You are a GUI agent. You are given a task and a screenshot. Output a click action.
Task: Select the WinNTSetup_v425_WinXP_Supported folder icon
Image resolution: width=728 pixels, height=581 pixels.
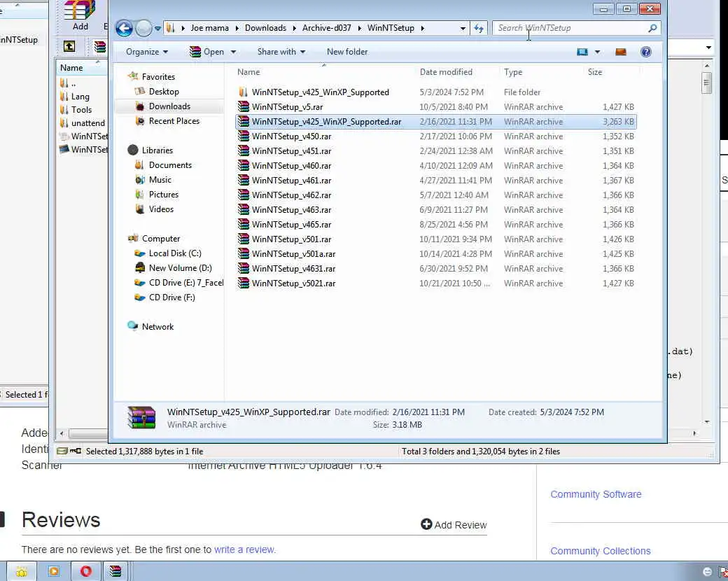tap(243, 92)
